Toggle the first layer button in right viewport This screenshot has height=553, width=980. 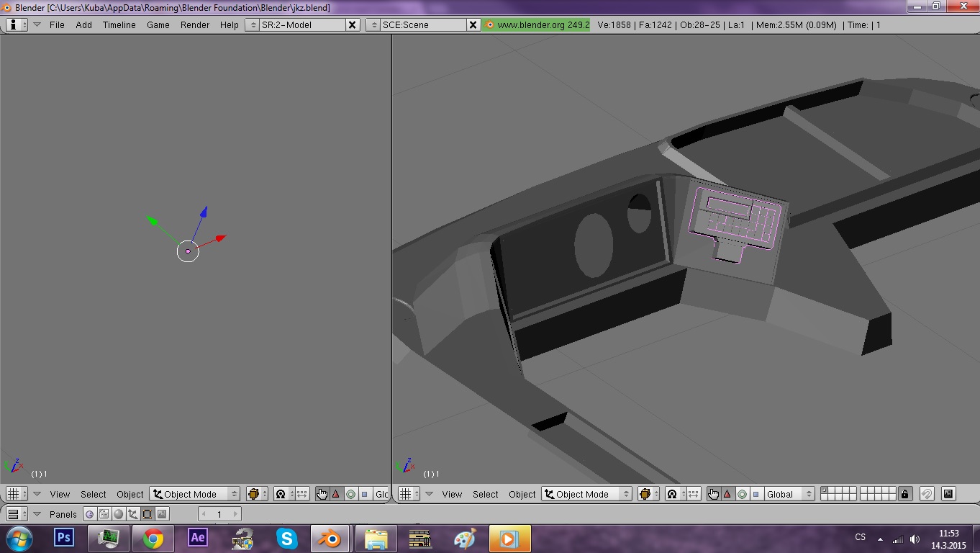point(825,491)
